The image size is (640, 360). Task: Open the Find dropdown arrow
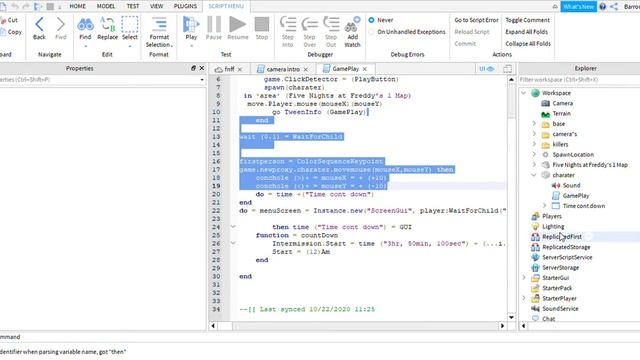click(85, 46)
